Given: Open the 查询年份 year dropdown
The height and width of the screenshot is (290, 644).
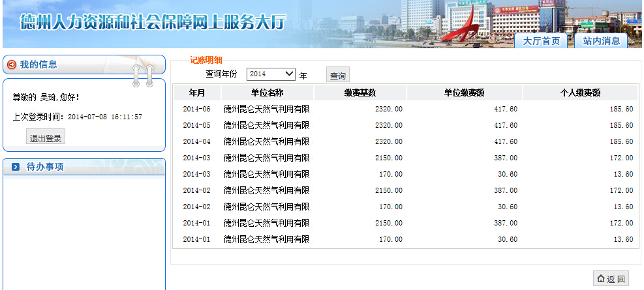Looking at the screenshot, I should click(271, 74).
